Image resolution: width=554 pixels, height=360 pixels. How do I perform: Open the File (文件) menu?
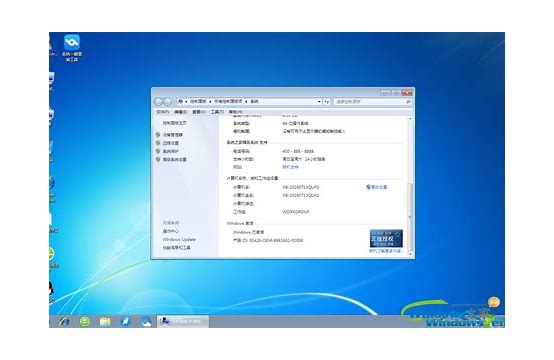(163, 112)
